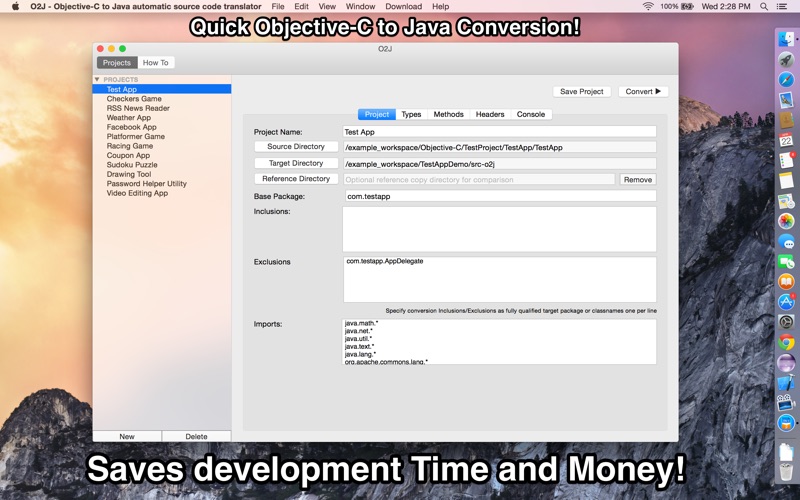Screen dimensions: 800x500
Task: Select RSS News Reader project
Action: pyautogui.click(x=162, y=108)
